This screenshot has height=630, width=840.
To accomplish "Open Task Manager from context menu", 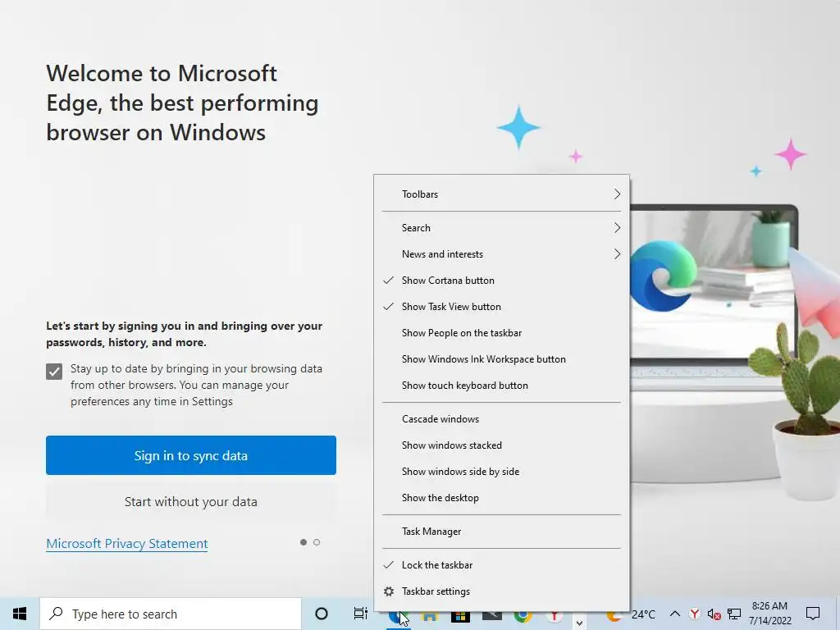I will 501,532.
